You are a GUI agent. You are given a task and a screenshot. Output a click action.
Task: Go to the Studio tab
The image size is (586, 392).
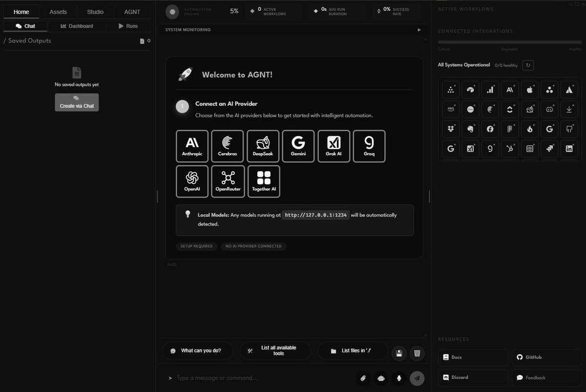click(x=95, y=12)
